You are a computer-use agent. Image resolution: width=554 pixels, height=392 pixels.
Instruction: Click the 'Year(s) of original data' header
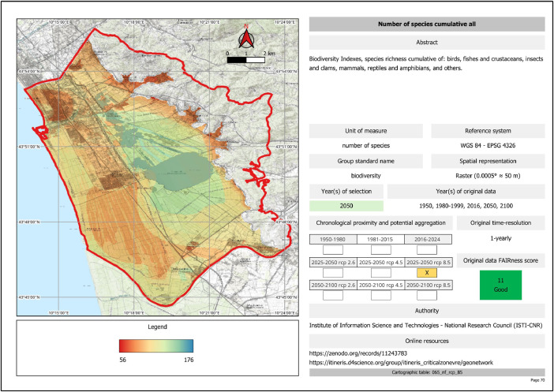tap(466, 192)
